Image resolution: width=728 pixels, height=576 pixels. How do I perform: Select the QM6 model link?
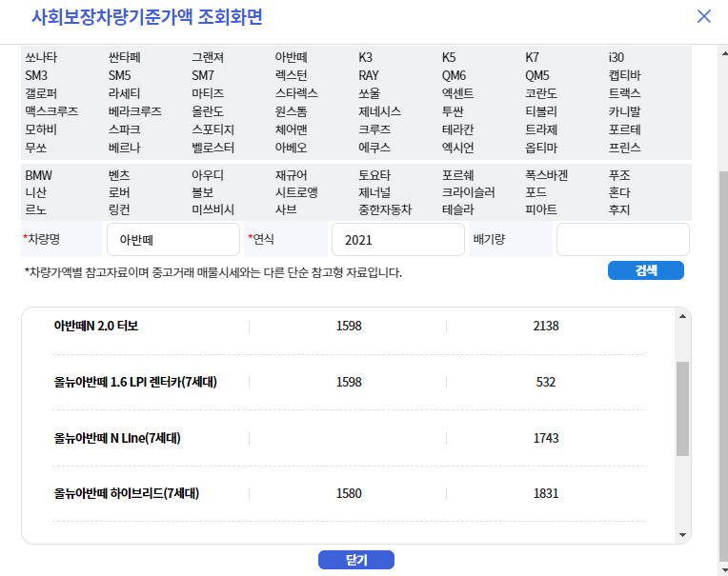coord(454,75)
